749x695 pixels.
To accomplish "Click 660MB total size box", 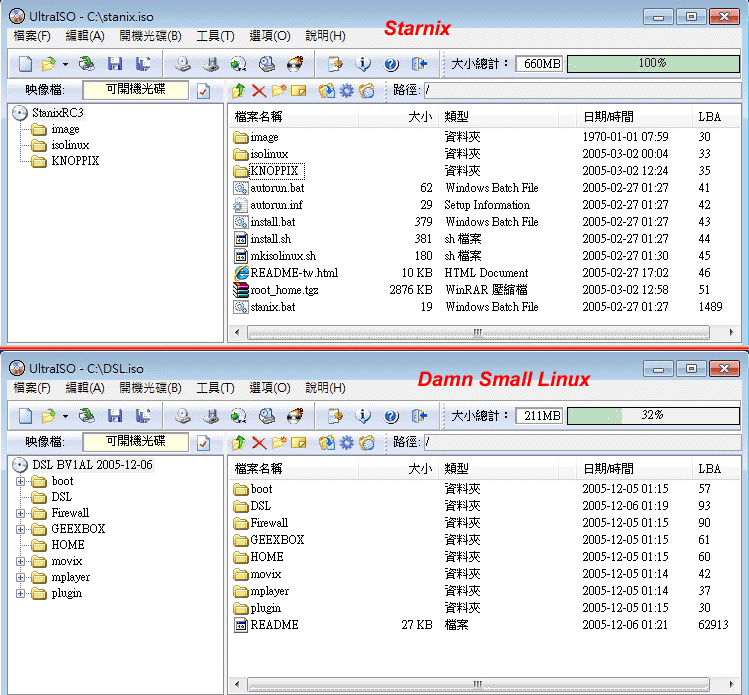I will [539, 64].
